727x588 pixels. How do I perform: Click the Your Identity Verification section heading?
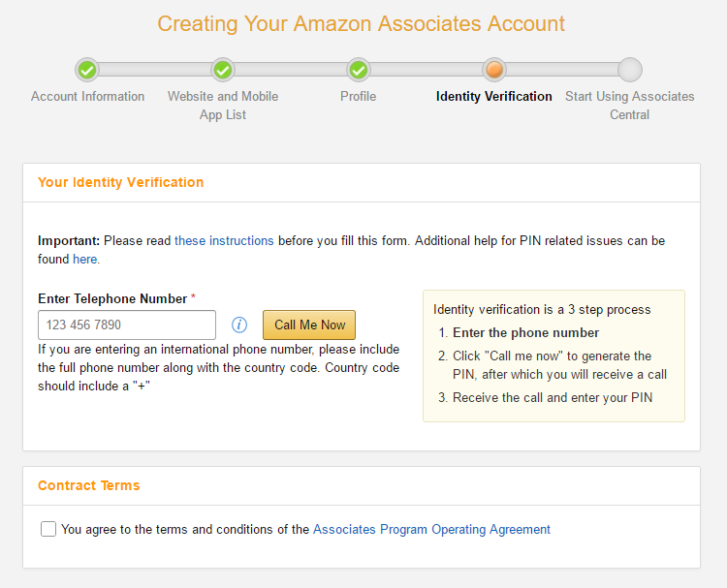[x=121, y=182]
